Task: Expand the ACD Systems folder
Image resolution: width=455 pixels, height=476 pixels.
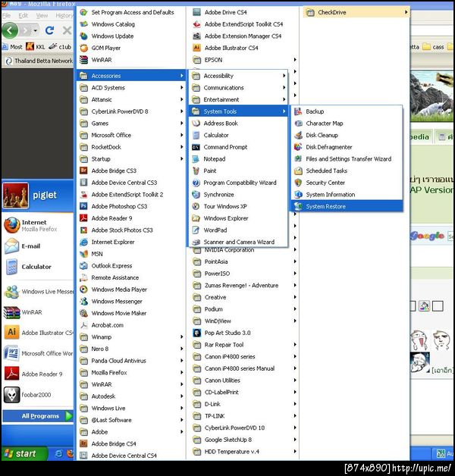Action: tap(131, 88)
